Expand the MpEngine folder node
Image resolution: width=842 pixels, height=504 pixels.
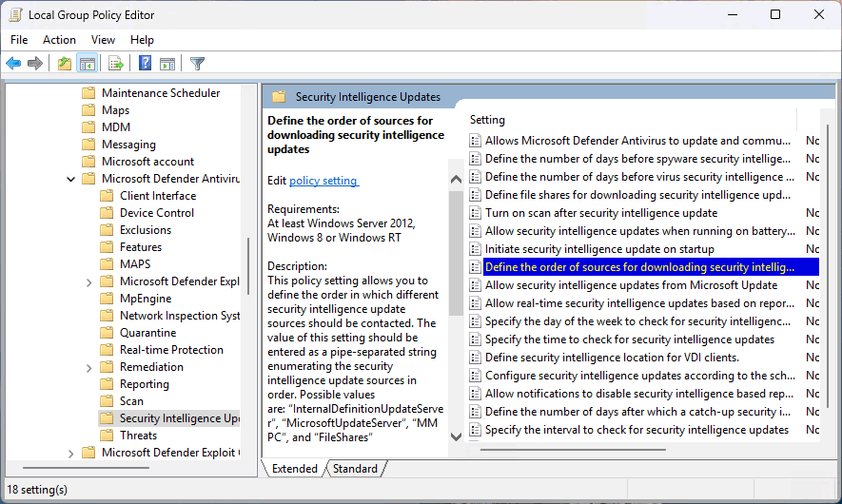[89, 299]
